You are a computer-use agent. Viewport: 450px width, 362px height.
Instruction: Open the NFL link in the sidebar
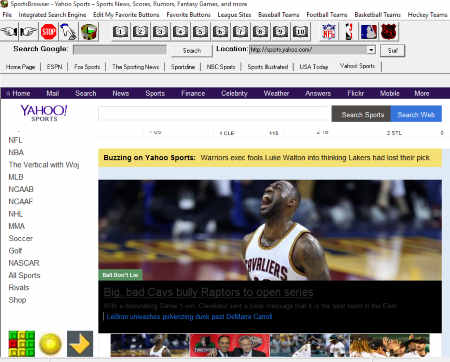15,140
